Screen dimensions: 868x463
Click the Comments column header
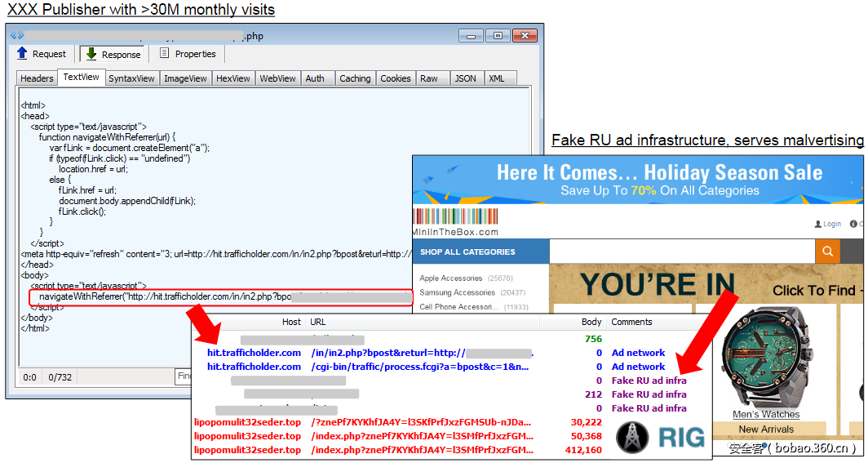[631, 322]
